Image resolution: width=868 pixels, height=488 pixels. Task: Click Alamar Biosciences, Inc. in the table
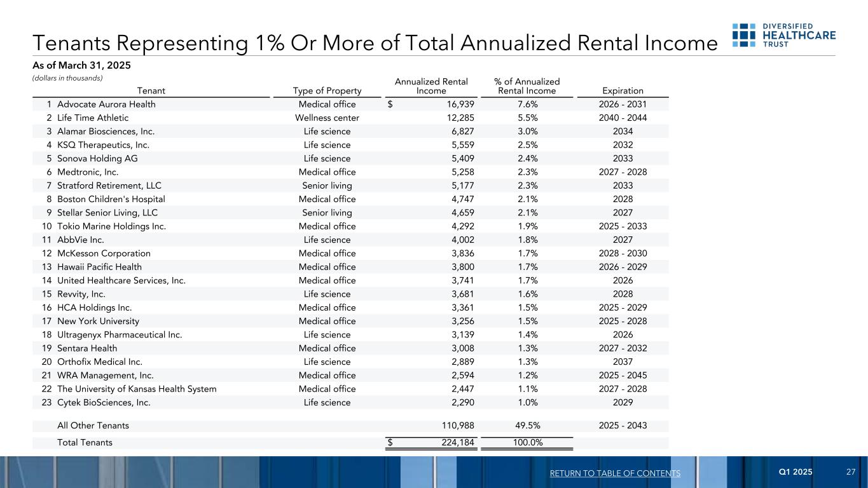tap(106, 132)
